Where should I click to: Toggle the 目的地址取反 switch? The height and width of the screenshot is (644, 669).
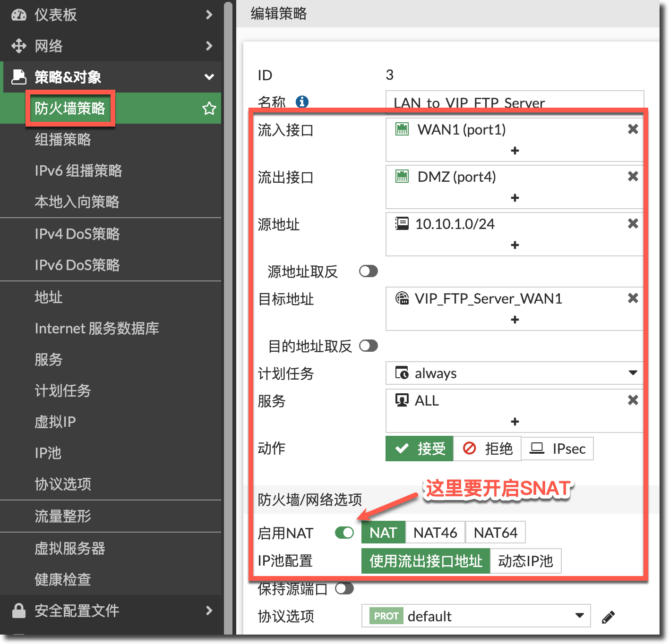pyautogui.click(x=368, y=346)
